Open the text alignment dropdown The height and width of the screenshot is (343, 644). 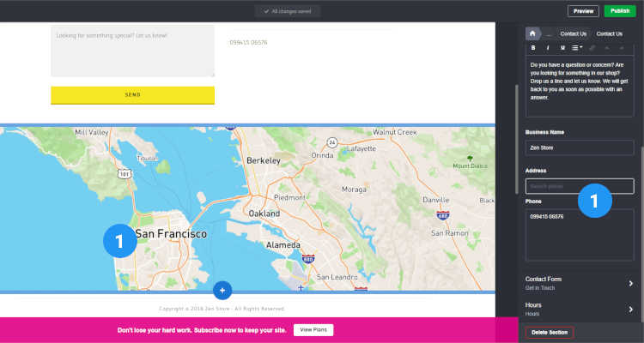click(x=577, y=48)
